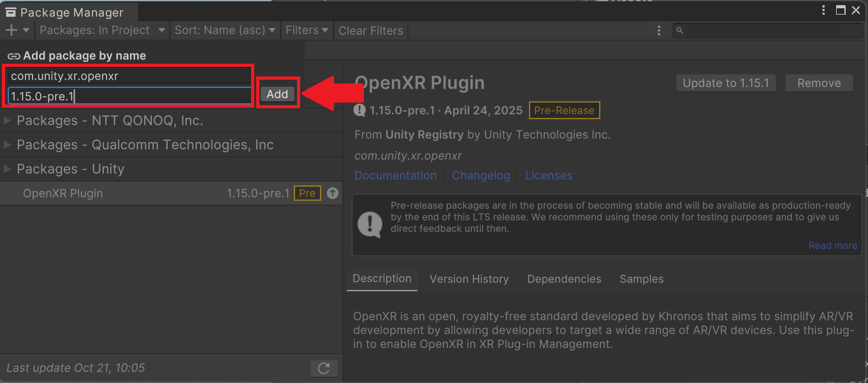Screen dimensions: 868x383
Task: Click the package name input field
Action: tap(127, 76)
